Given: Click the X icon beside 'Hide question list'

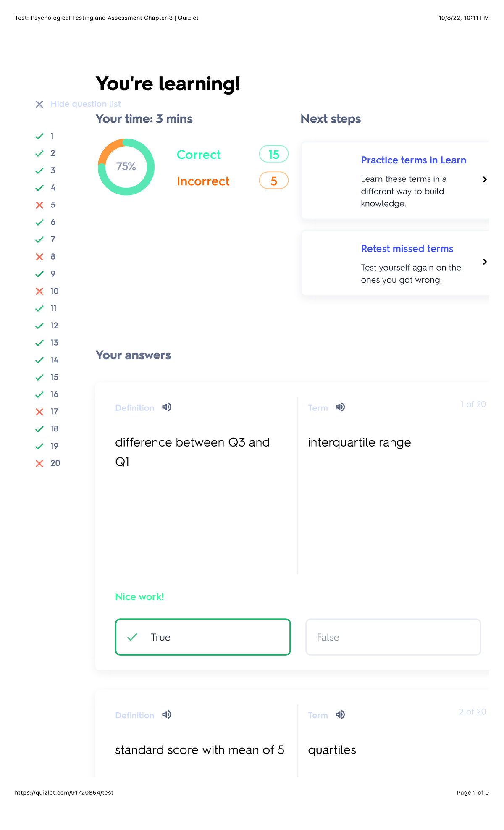Looking at the screenshot, I should coord(39,104).
